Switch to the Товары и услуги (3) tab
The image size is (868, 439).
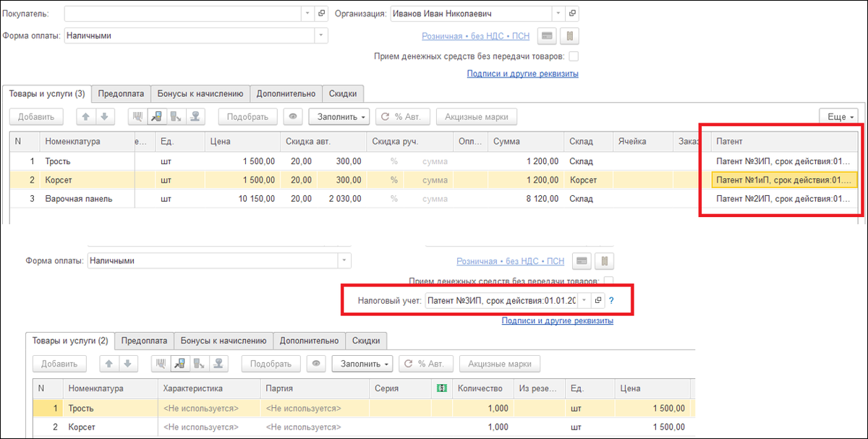click(x=47, y=93)
